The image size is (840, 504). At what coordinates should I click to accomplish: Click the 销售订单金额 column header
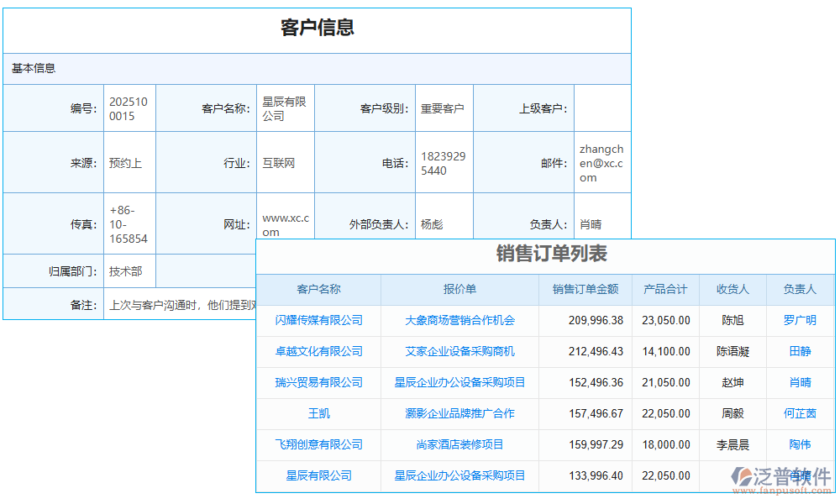pos(585,289)
